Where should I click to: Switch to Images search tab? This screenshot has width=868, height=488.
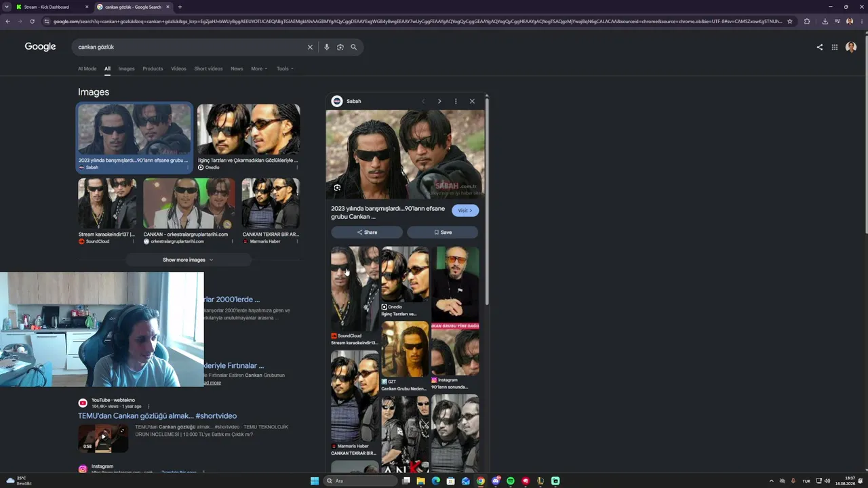tap(126, 68)
